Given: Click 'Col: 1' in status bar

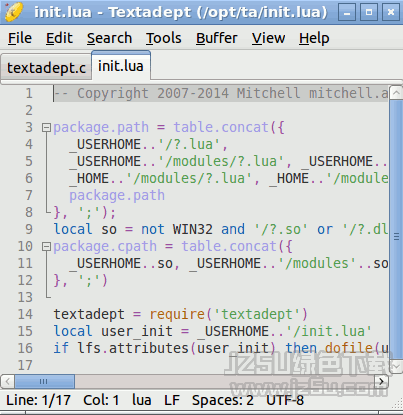Looking at the screenshot, I should point(101,400).
